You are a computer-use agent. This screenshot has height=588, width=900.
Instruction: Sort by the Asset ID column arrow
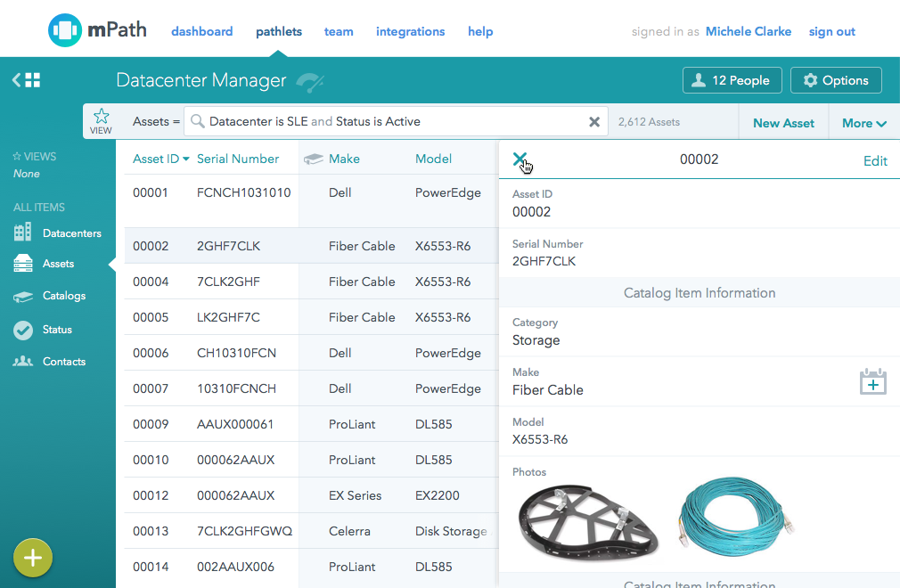pyautogui.click(x=185, y=159)
